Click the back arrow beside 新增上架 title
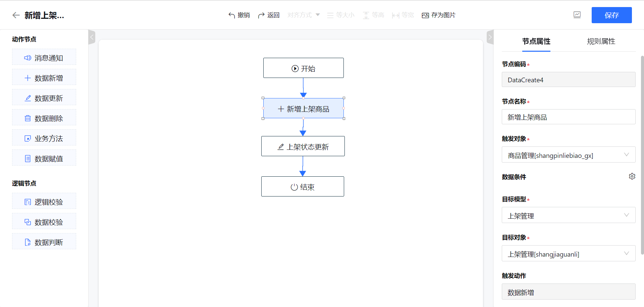Screen dimensions: 644x307 point(16,15)
